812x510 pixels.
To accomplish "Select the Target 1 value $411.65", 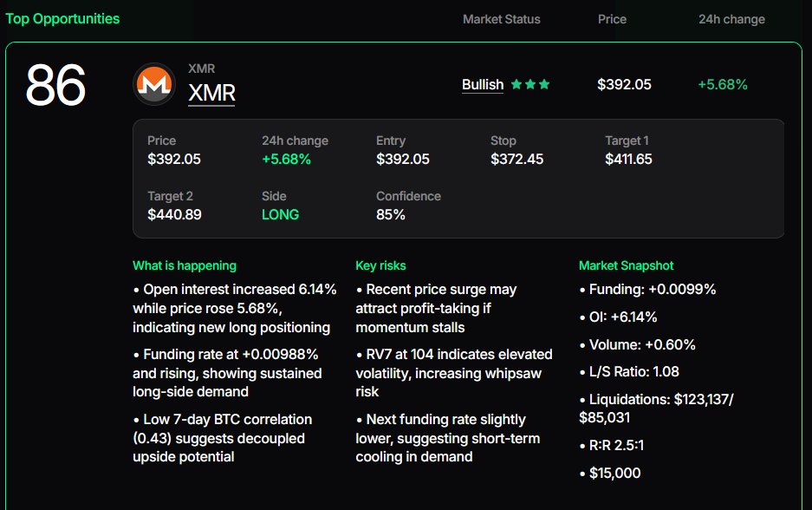I will (628, 159).
